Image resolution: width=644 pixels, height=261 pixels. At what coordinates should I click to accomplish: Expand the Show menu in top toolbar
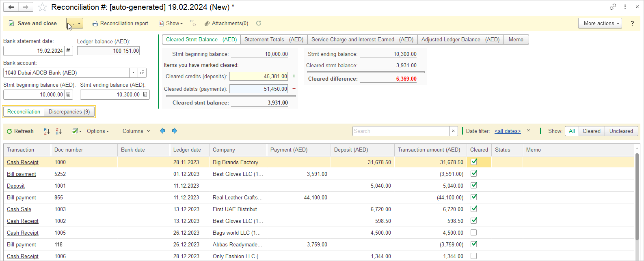click(171, 24)
